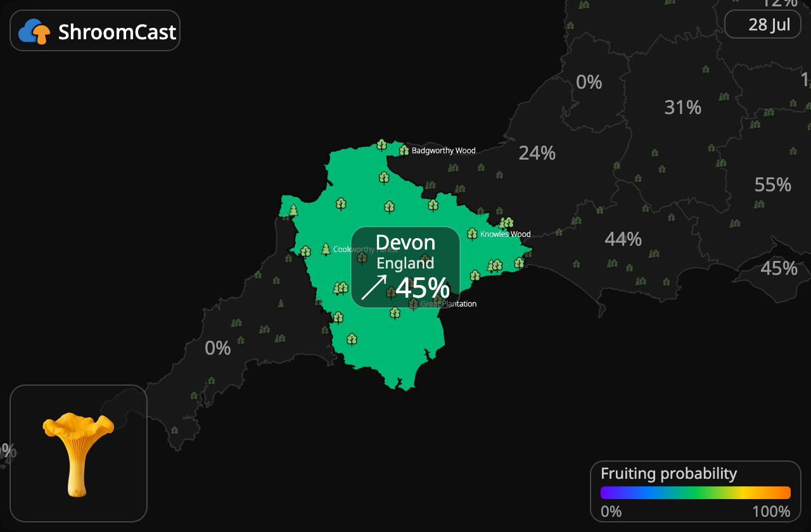Screen dimensions: 811x532
Task: Click the Fruiting probability legend title
Action: (x=669, y=473)
